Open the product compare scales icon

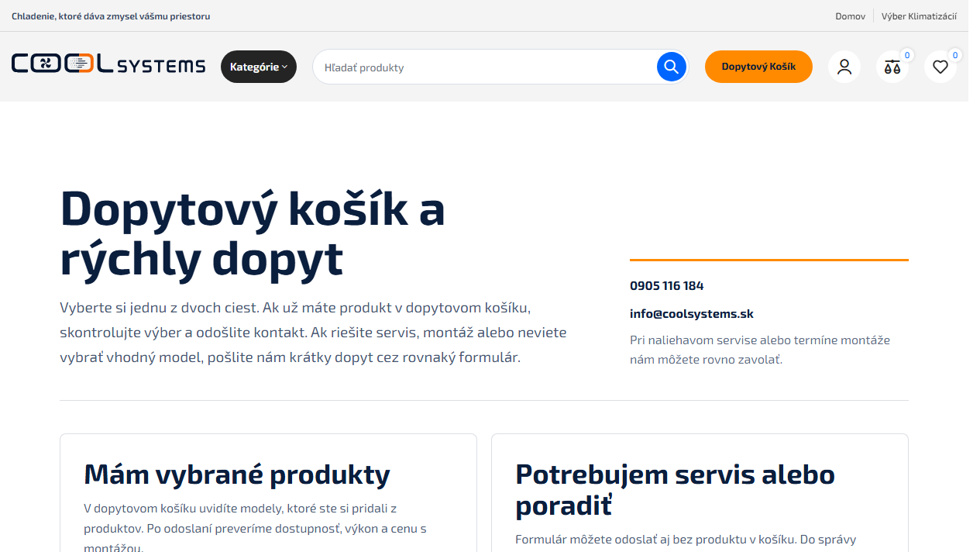(x=892, y=67)
